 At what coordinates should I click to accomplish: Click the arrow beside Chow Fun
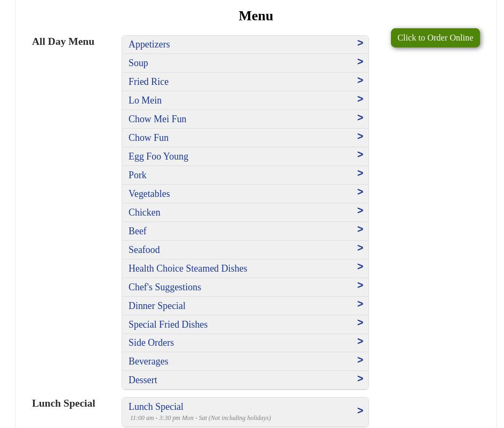(360, 137)
